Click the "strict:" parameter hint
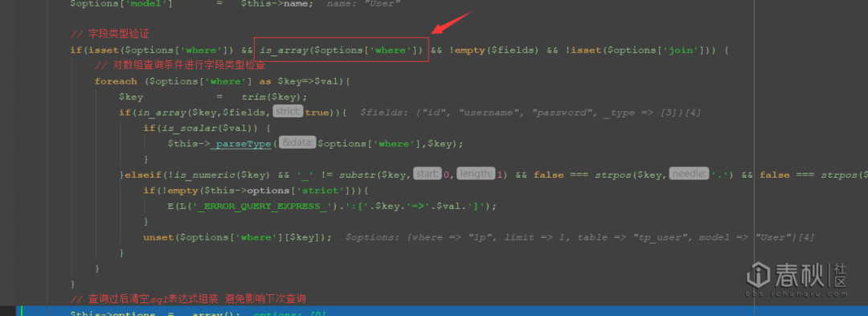The image size is (868, 316). (x=288, y=112)
